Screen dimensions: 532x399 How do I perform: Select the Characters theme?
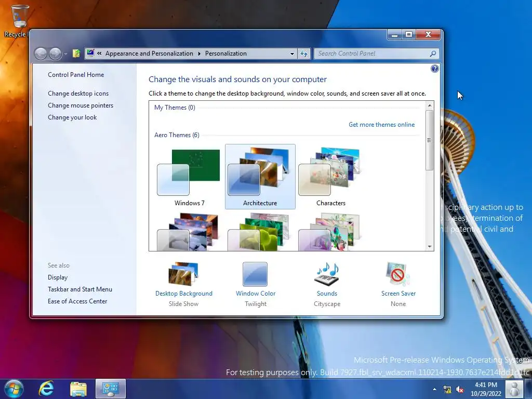point(331,177)
